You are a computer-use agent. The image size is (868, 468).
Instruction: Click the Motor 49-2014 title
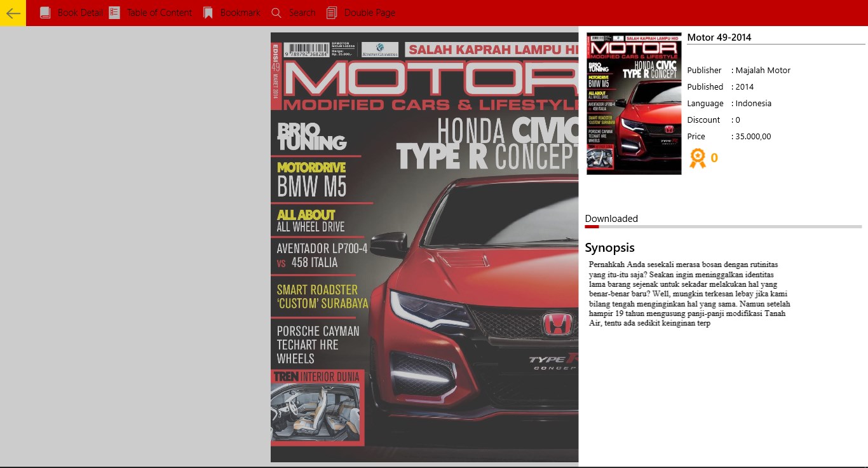coord(719,38)
